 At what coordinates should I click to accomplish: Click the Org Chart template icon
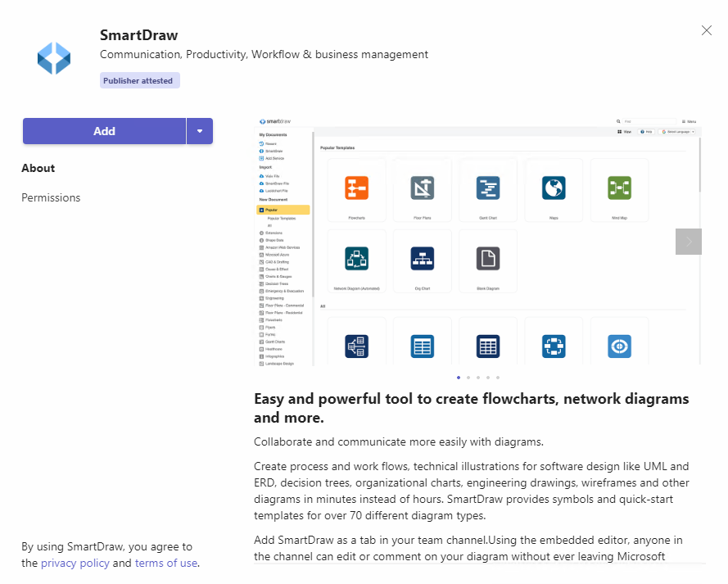coord(423,259)
